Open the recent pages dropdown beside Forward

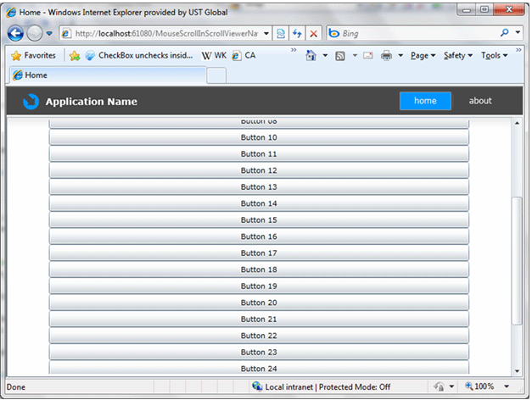(x=49, y=33)
